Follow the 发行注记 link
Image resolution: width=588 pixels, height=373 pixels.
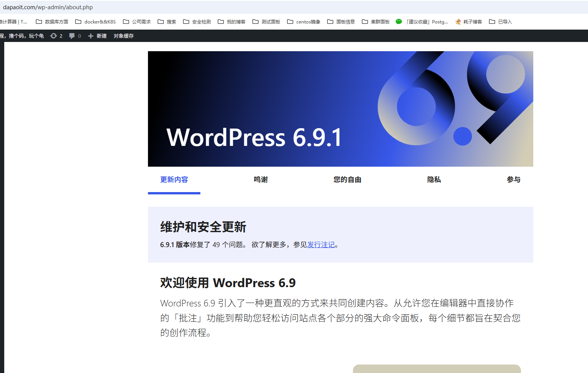321,245
